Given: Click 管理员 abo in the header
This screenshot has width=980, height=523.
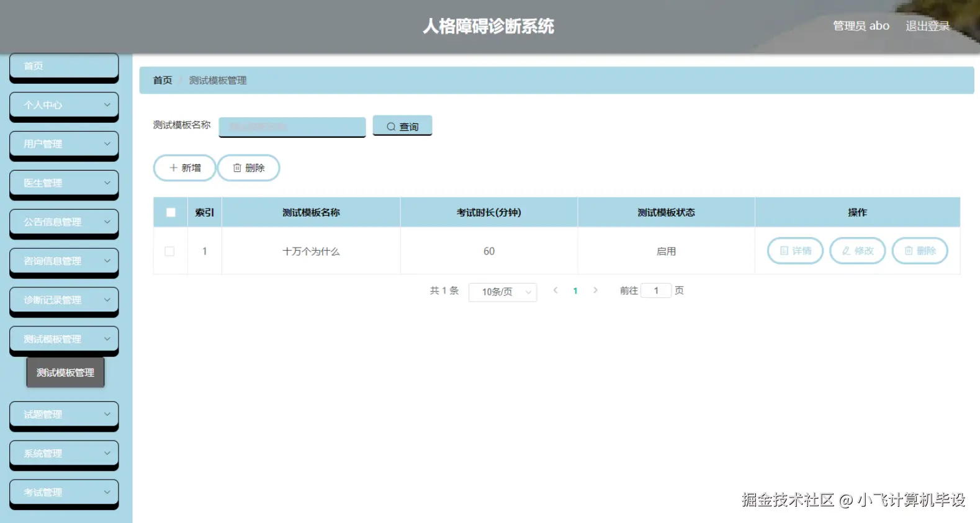Looking at the screenshot, I should [x=861, y=26].
